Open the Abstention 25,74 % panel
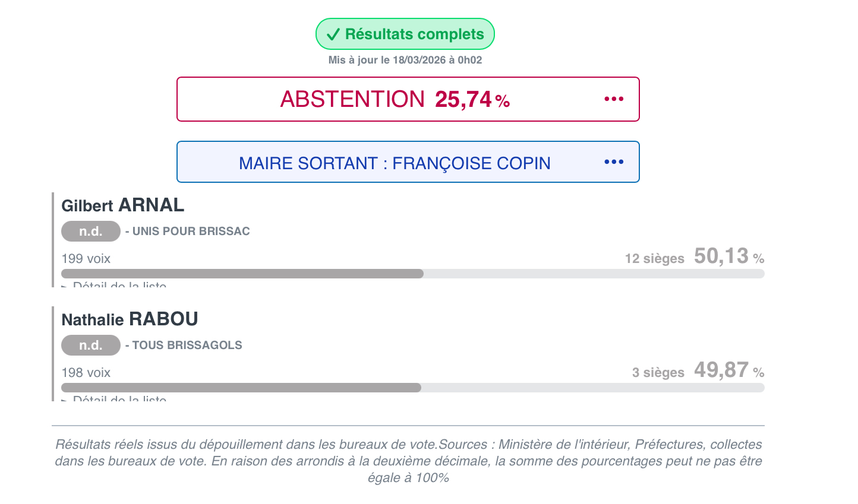Image resolution: width=858 pixels, height=504 pixels. pyautogui.click(x=395, y=99)
